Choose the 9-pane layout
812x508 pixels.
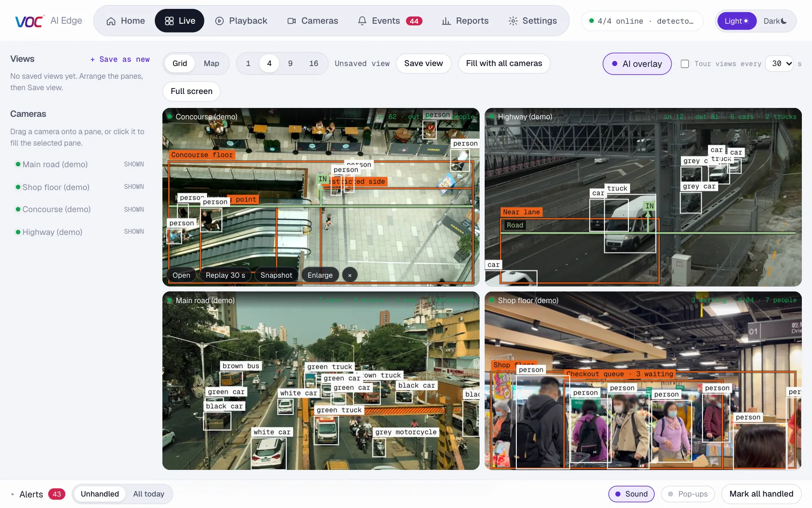(290, 63)
